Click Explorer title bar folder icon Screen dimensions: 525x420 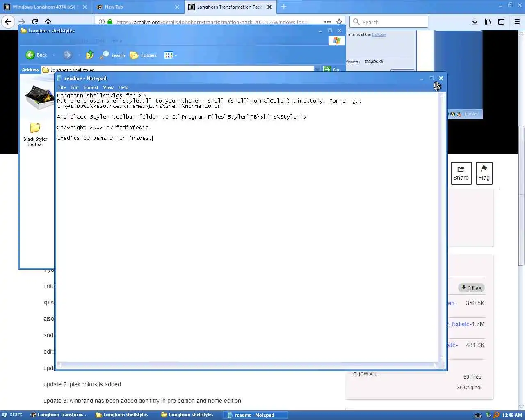pyautogui.click(x=24, y=31)
